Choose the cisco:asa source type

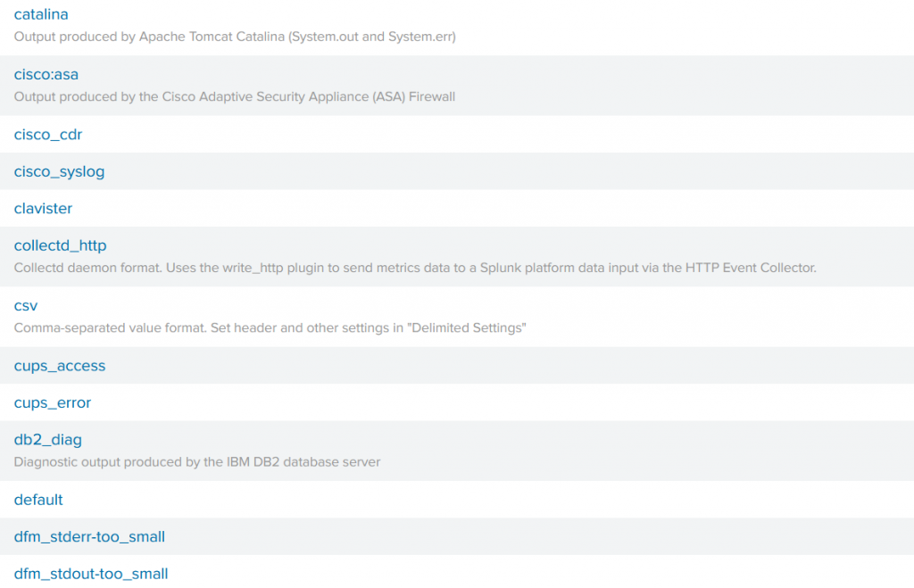pyautogui.click(x=46, y=75)
